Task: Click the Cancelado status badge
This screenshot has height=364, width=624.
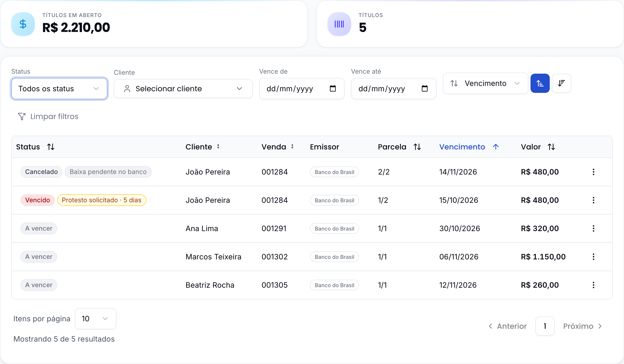Action: tap(41, 172)
